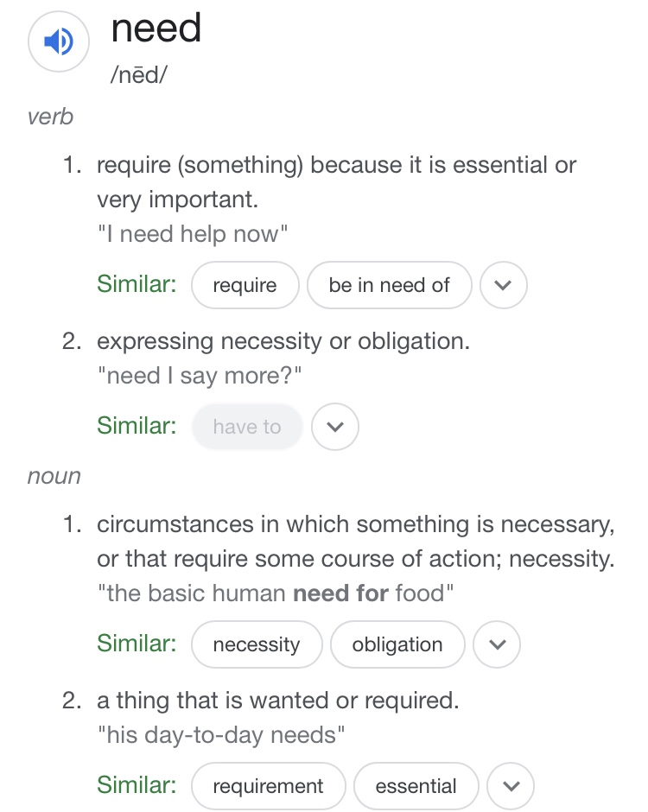Click the headword "need" title

[x=156, y=29]
